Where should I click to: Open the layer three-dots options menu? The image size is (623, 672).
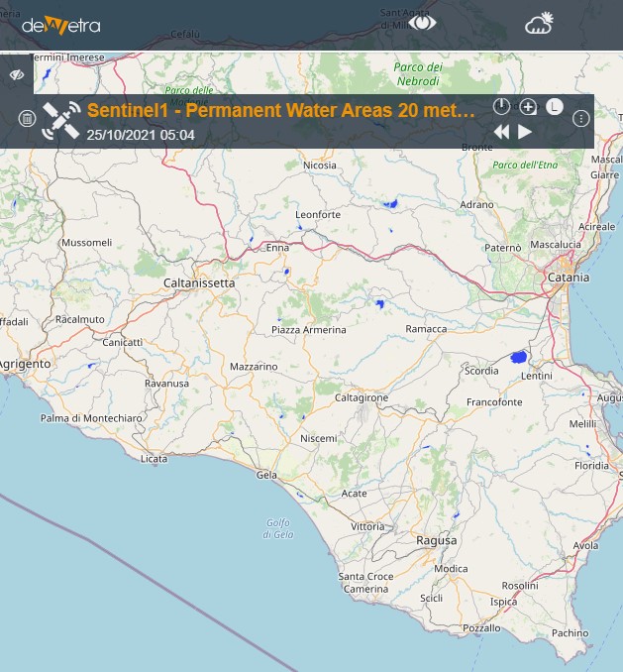pyautogui.click(x=581, y=119)
